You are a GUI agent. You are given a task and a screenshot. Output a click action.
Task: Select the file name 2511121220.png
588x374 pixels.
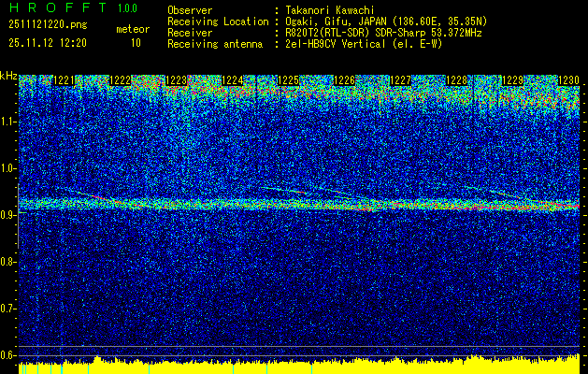(x=48, y=25)
